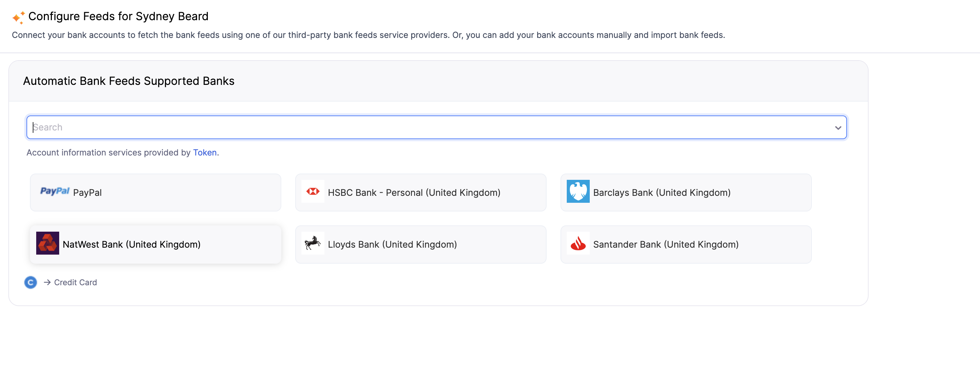Pick NatWest Bank (United Kingdom)
This screenshot has width=980, height=392.
click(x=131, y=245)
